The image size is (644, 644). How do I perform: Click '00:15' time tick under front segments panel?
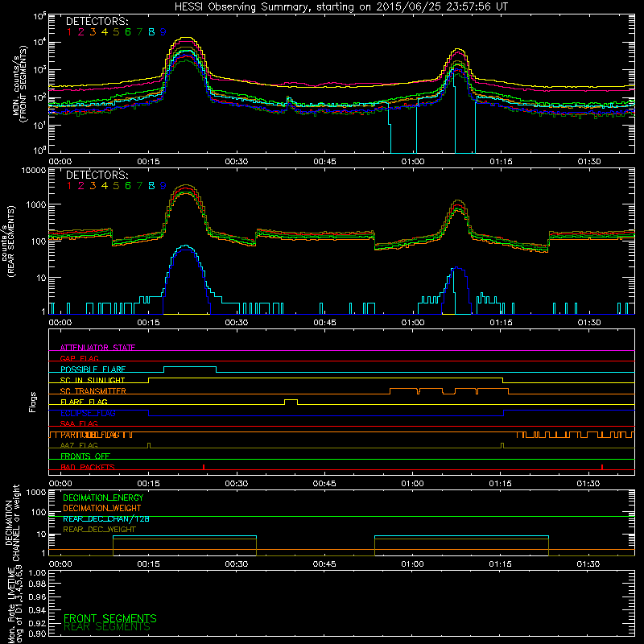[148, 162]
